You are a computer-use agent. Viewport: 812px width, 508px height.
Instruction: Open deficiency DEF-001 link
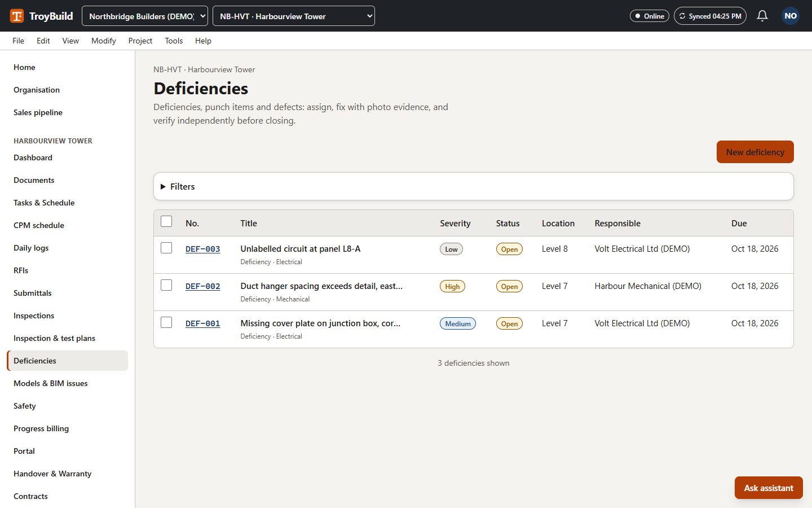(x=203, y=323)
